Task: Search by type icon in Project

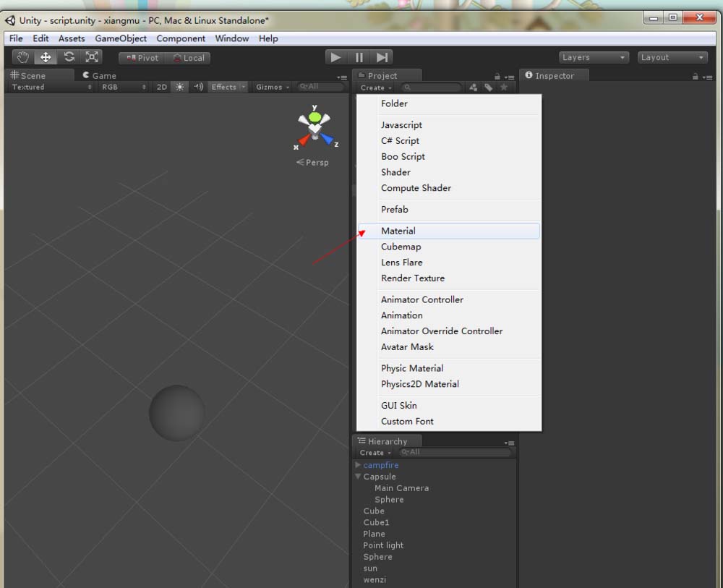Action: 473,88
